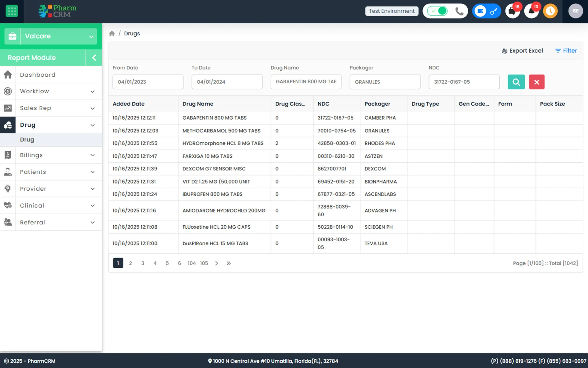The width and height of the screenshot is (588, 368).
Task: Open the Valcare pharmacy dropdown
Action: 51,36
